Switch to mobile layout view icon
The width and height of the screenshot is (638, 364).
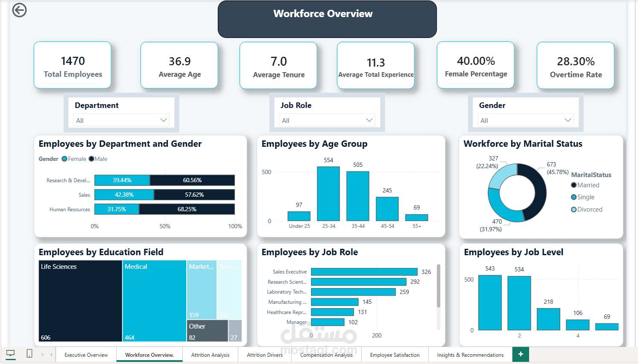pos(29,353)
